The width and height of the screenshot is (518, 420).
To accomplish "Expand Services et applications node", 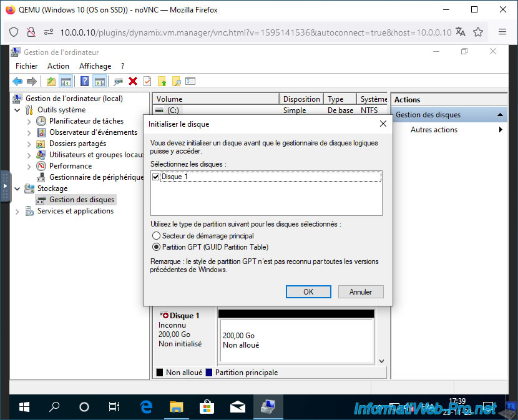I will coord(17,212).
